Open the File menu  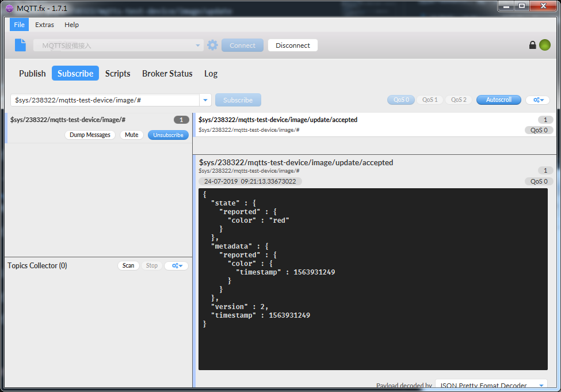pyautogui.click(x=19, y=25)
